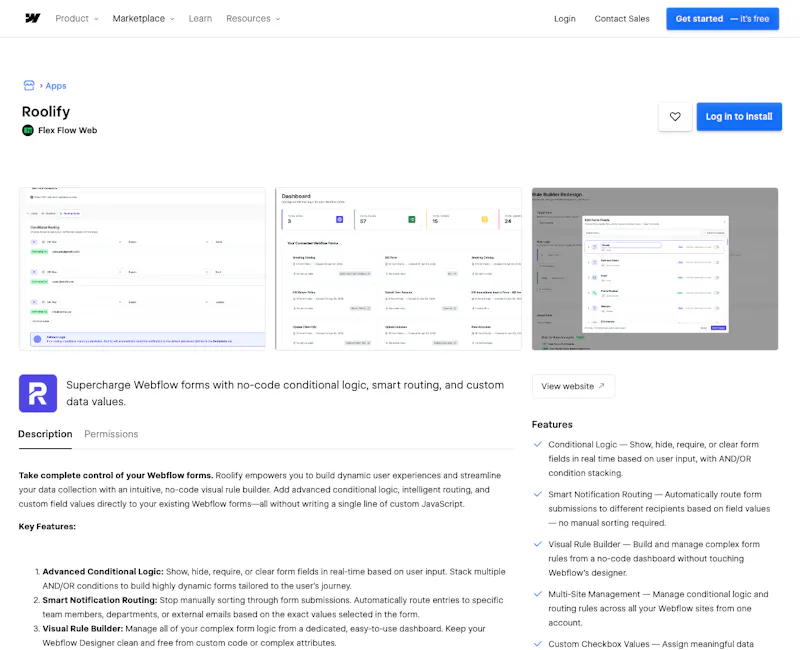Click the checkmark icon beside Custom Checkbox Values

pyautogui.click(x=538, y=644)
